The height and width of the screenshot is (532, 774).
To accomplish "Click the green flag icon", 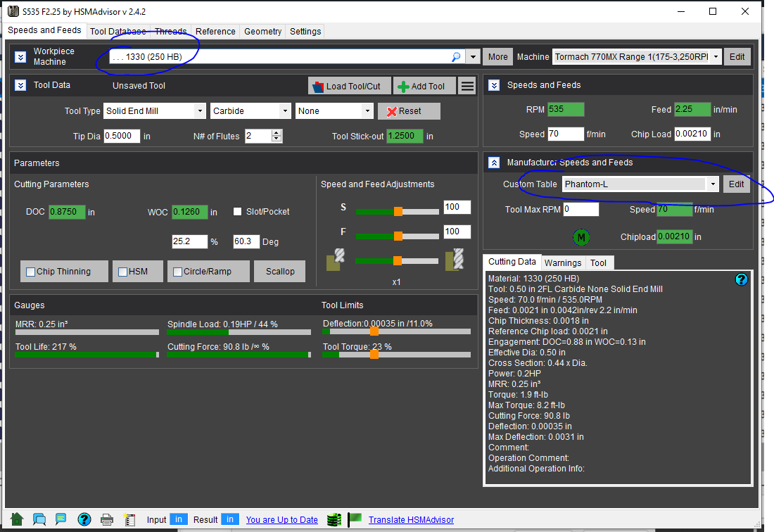I will [x=355, y=519].
